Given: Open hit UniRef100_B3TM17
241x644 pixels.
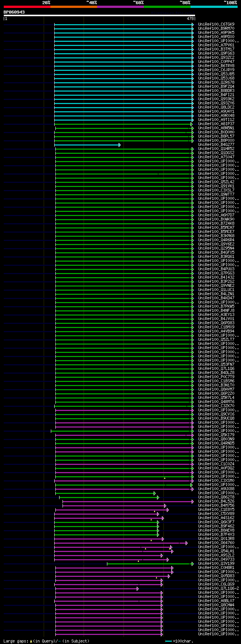Looking at the screenshot, I should tap(216, 49).
